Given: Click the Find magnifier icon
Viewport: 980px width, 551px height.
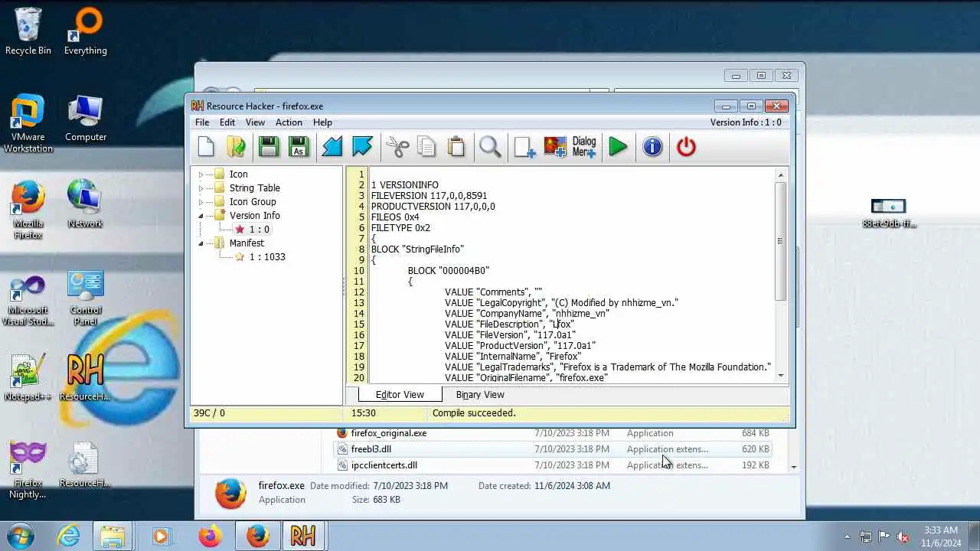Looking at the screenshot, I should click(491, 146).
